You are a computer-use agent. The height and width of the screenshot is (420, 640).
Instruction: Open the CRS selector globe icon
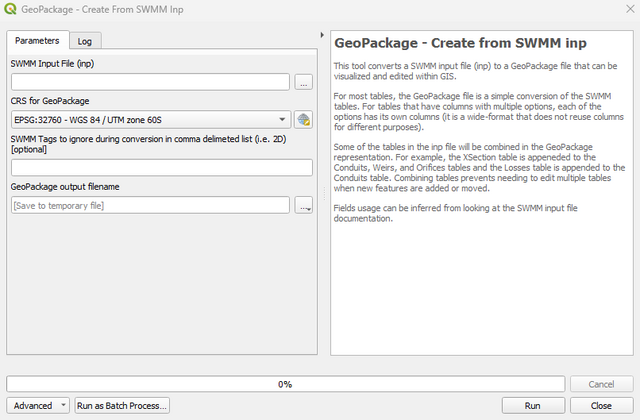[303, 120]
